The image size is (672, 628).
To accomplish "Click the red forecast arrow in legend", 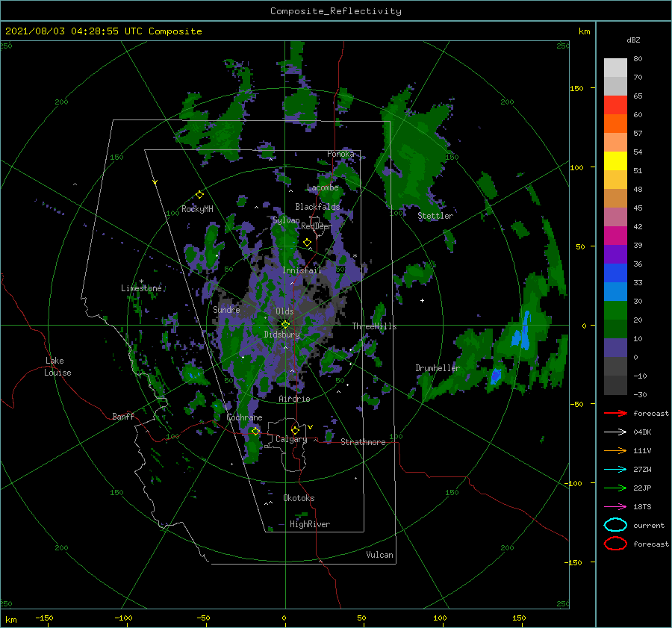I will coord(615,413).
